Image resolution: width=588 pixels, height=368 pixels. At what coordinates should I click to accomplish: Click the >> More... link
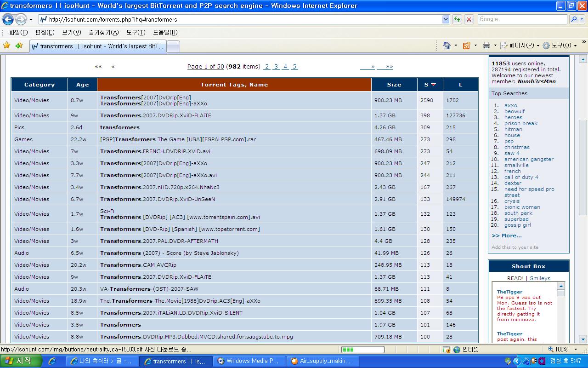507,236
